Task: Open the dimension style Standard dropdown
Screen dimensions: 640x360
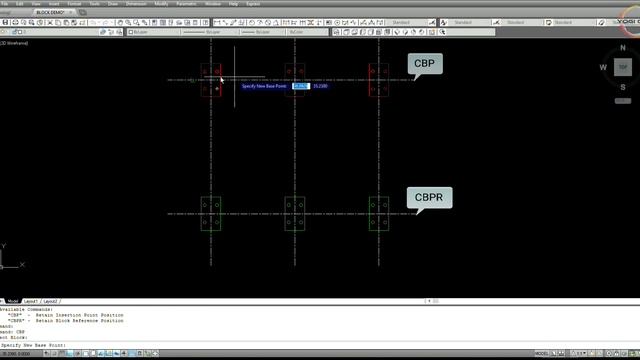Action: pos(406,22)
